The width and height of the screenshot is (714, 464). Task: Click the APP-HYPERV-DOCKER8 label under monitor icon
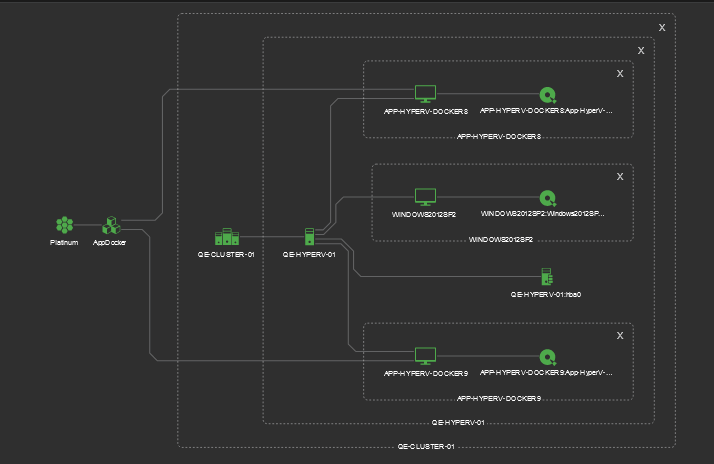tap(426, 112)
